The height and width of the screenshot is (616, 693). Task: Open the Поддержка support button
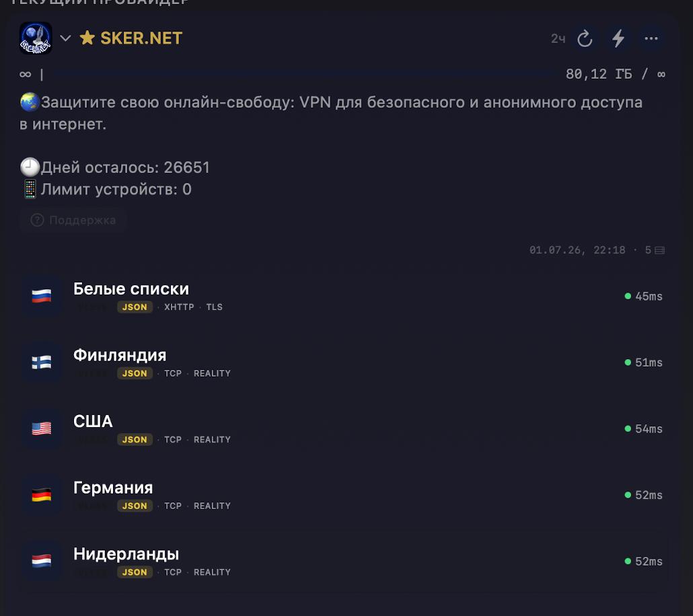click(73, 220)
